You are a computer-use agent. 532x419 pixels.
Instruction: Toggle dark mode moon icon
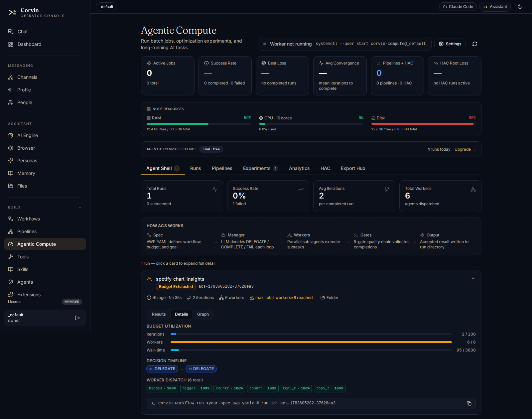coord(520,7)
